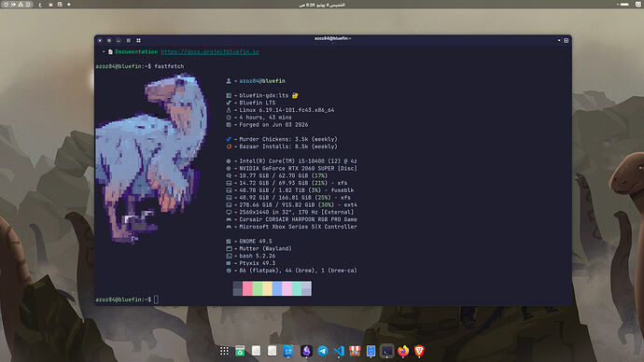644x362 pixels.
Task: Click the pink palette swatch next to gray
Action: [247, 288]
